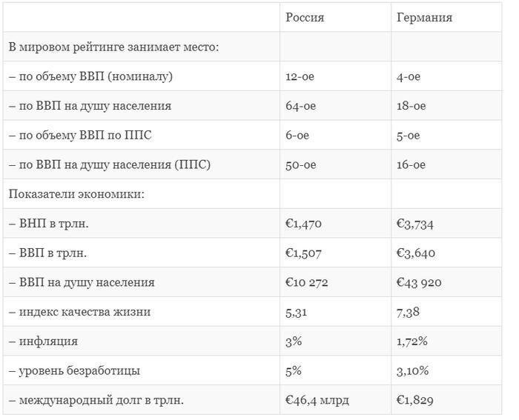Click the '1,72%' inflation value
Viewport: 519px width, 420px height.
(x=413, y=341)
